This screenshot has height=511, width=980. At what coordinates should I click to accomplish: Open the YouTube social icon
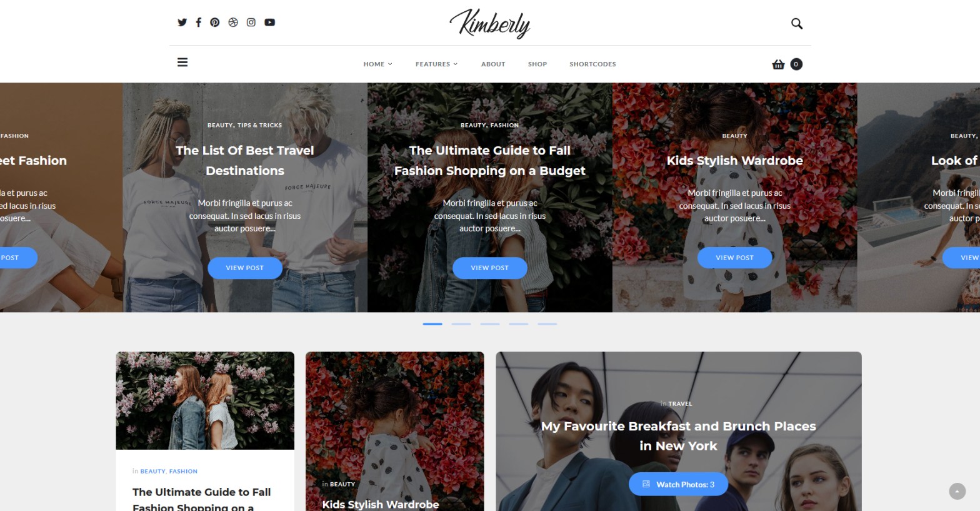click(269, 23)
